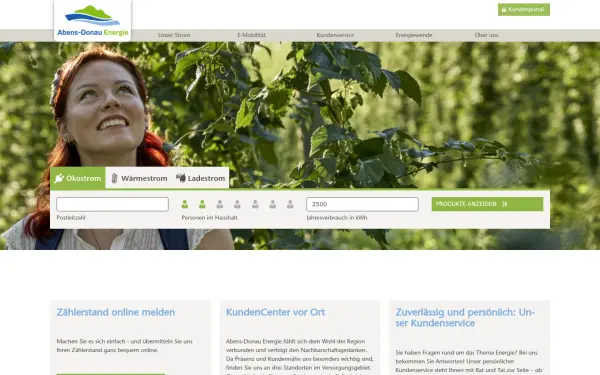
Task: Open the Unser Strom menu
Action: [x=174, y=35]
